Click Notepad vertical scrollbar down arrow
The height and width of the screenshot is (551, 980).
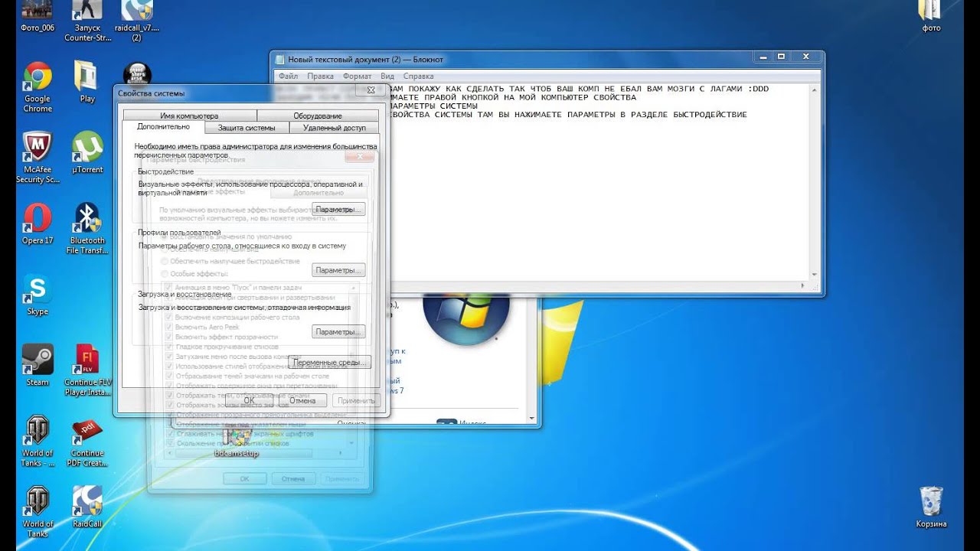point(816,275)
